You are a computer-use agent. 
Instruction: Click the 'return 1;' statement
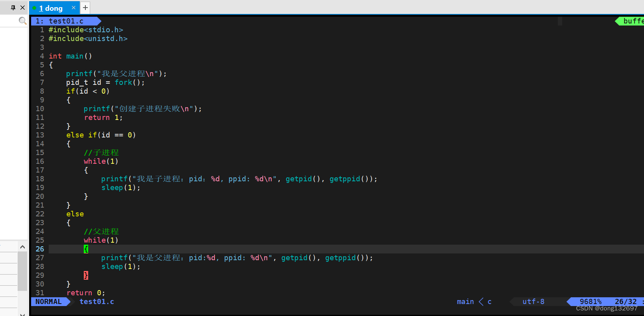point(103,118)
